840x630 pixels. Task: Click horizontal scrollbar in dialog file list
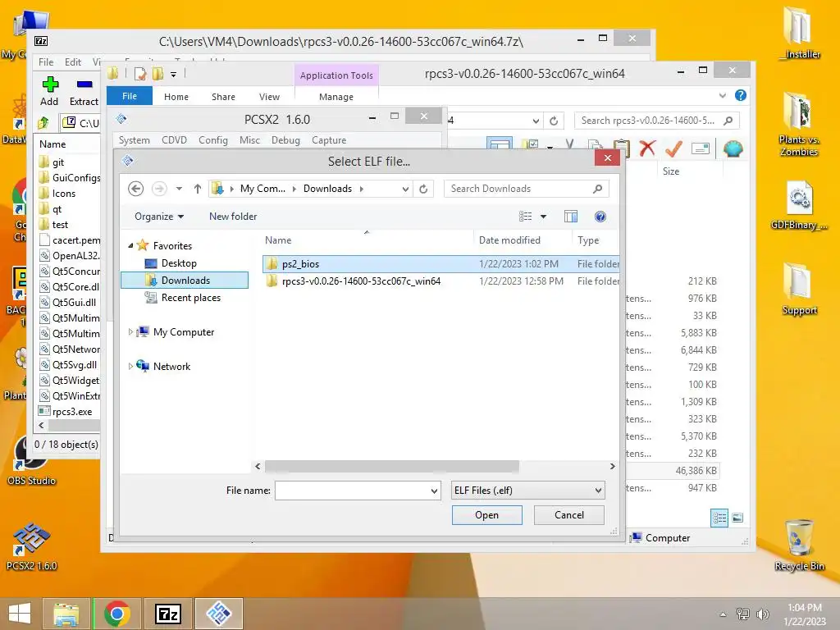click(391, 467)
